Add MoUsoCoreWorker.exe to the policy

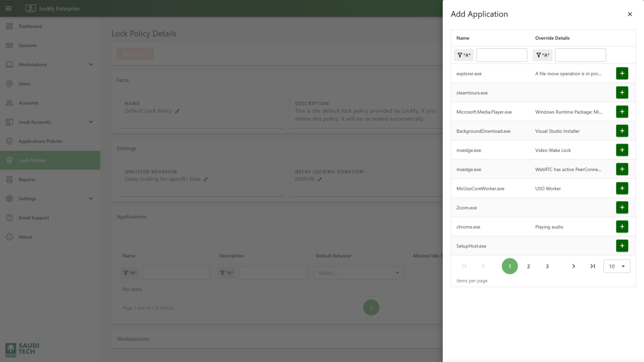pyautogui.click(x=622, y=188)
